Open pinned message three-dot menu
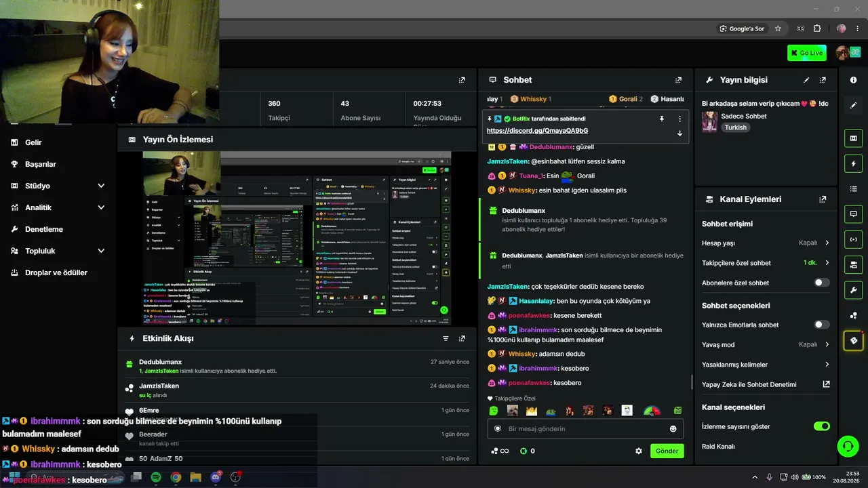The height and width of the screenshot is (488, 868). point(679,119)
